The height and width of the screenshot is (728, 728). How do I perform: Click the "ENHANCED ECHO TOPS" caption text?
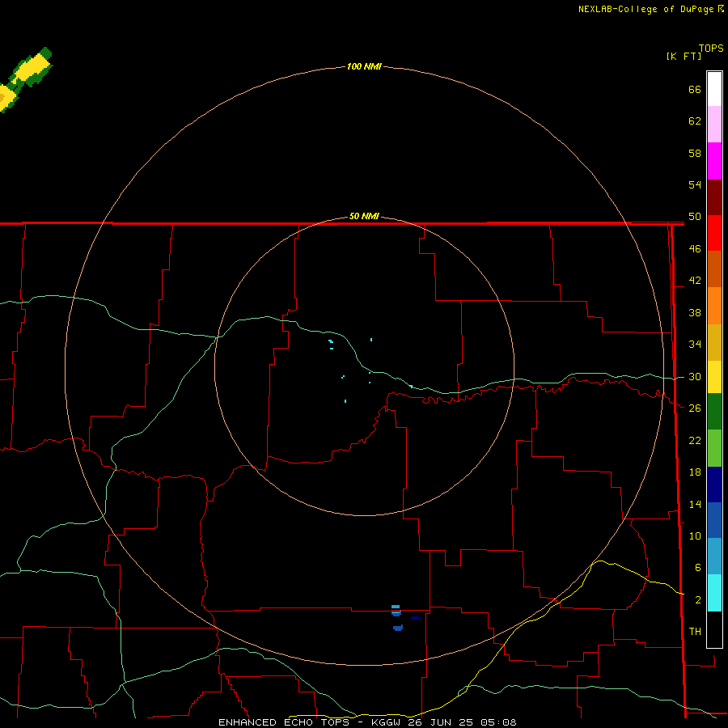(x=283, y=722)
